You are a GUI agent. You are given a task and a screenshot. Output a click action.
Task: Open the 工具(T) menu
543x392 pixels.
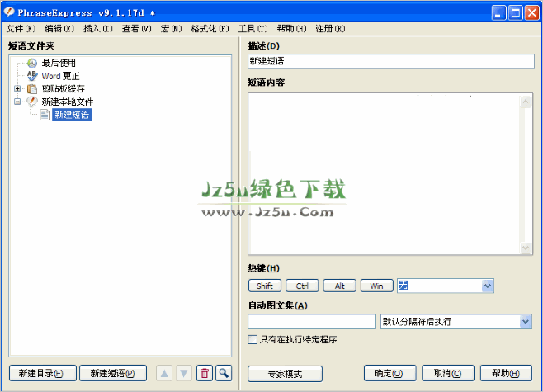click(x=253, y=29)
